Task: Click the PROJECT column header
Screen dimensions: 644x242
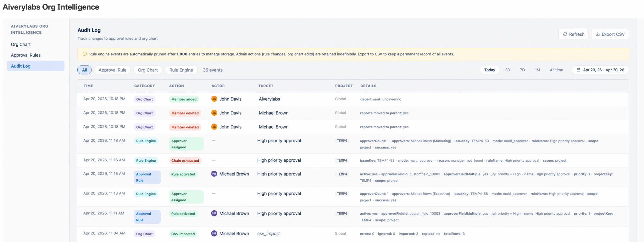Action: tap(344, 86)
